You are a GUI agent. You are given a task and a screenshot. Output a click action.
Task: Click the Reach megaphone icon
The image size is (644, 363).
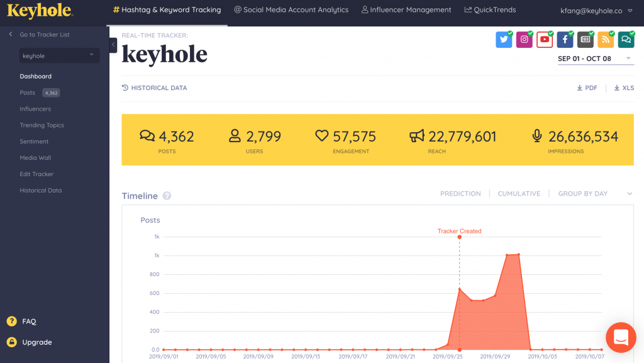coord(417,136)
